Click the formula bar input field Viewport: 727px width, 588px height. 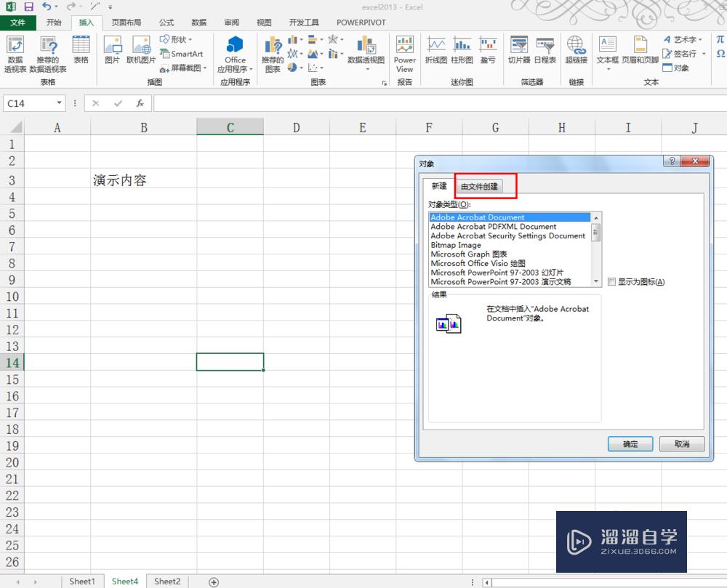tap(440, 103)
